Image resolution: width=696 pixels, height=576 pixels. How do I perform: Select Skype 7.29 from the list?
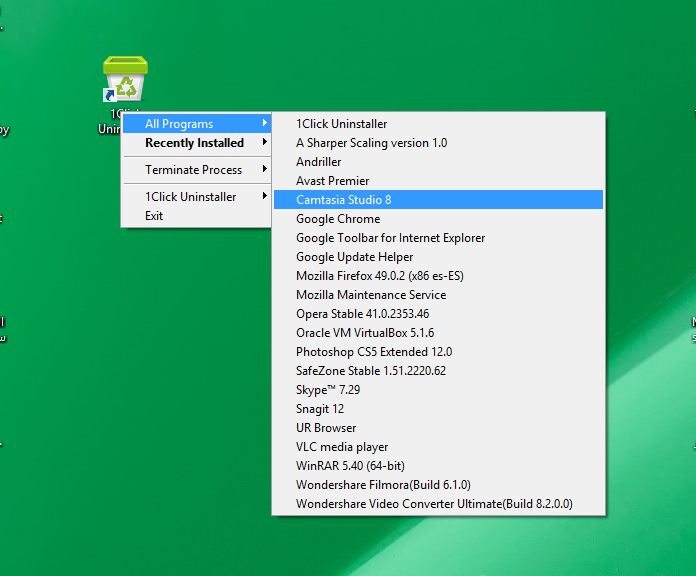(327, 390)
